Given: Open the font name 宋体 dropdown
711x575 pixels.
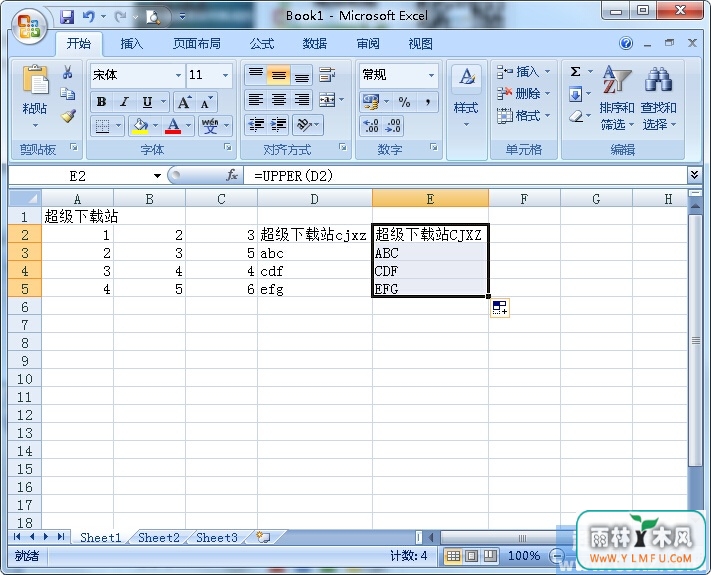Looking at the screenshot, I should pos(179,75).
